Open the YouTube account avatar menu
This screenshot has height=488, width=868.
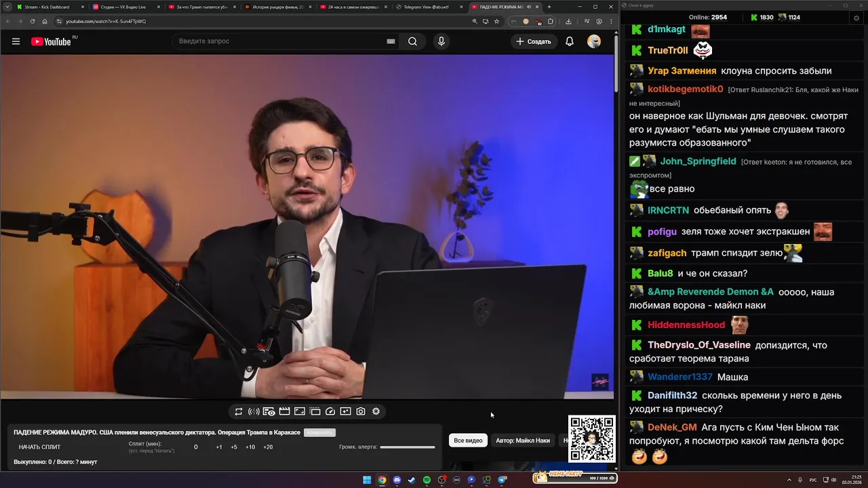(594, 41)
